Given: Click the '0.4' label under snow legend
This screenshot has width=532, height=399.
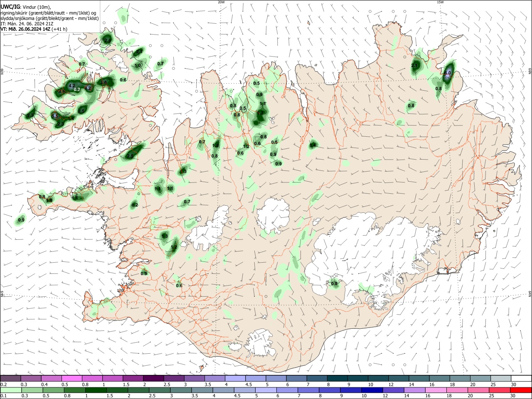Looking at the screenshot, I should tap(44, 384).
